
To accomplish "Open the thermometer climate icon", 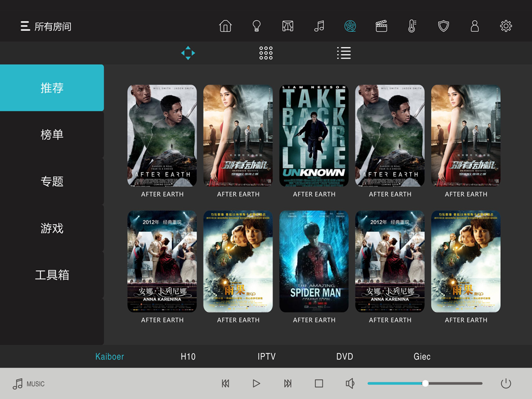I will pyautogui.click(x=412, y=26).
